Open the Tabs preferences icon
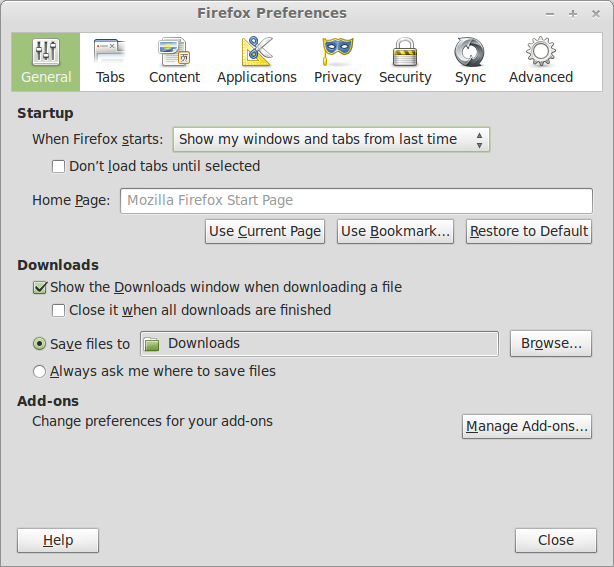The image size is (614, 567). (x=110, y=51)
